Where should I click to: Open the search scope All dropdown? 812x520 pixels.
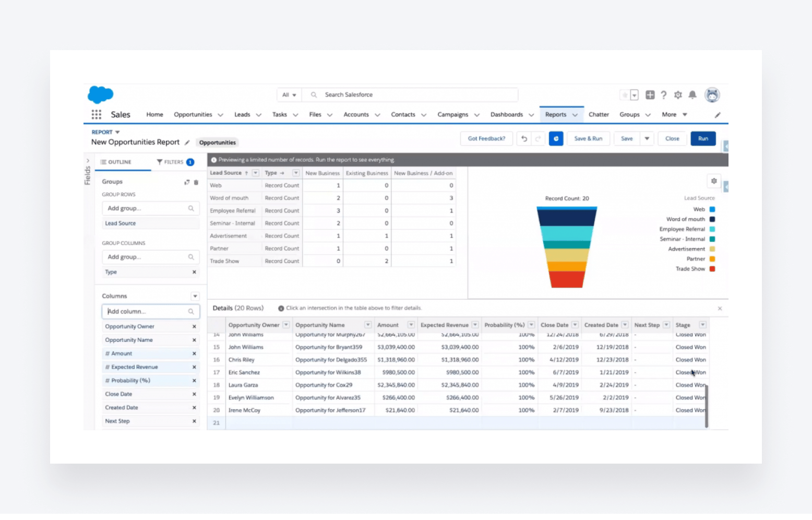coord(289,95)
